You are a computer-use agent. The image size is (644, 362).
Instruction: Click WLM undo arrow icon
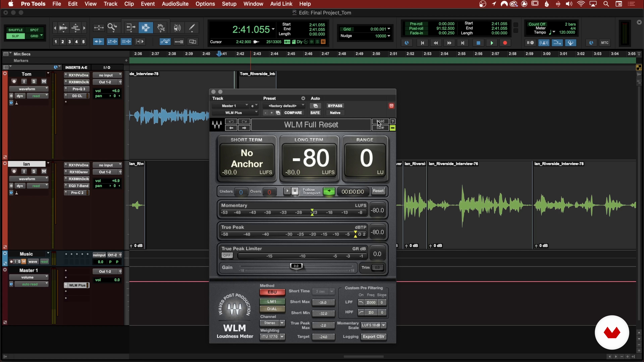tap(231, 121)
